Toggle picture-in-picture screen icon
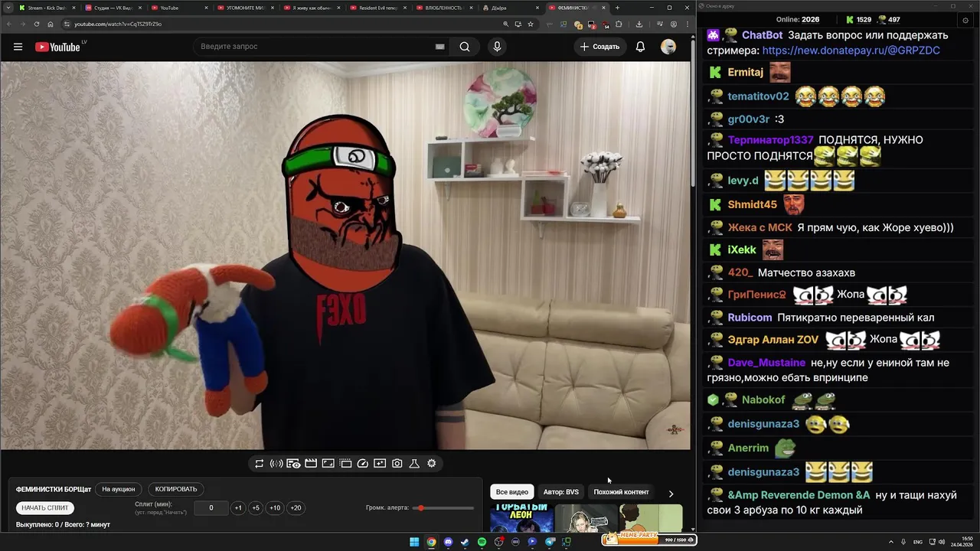The height and width of the screenshot is (551, 980). [x=328, y=463]
